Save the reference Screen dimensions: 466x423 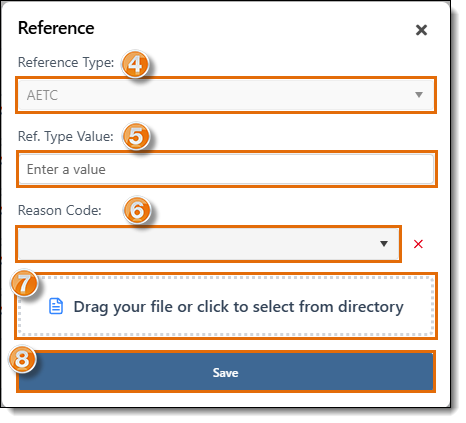coord(226,372)
